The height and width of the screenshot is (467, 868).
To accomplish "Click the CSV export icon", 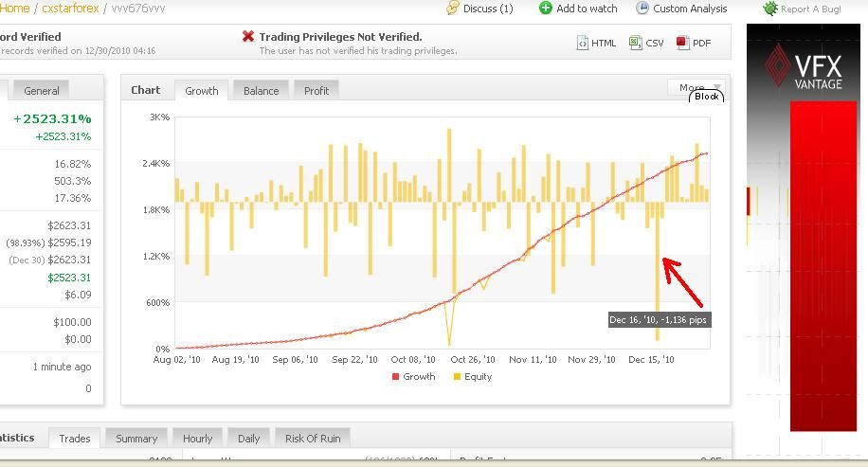I will click(635, 43).
